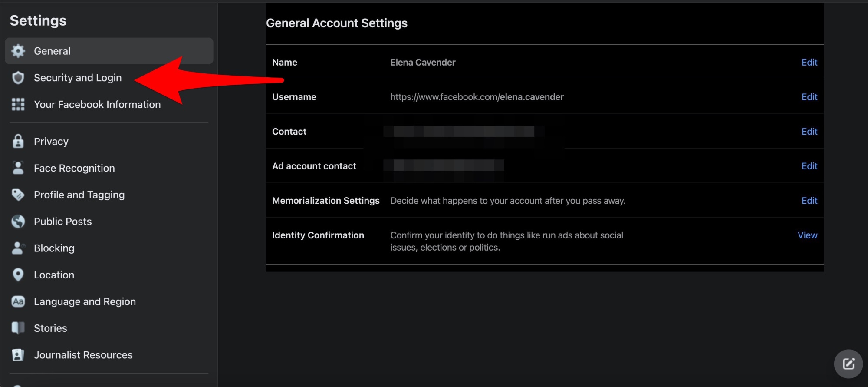The height and width of the screenshot is (387, 868).
Task: Open Language and Region settings
Action: tap(109, 301)
